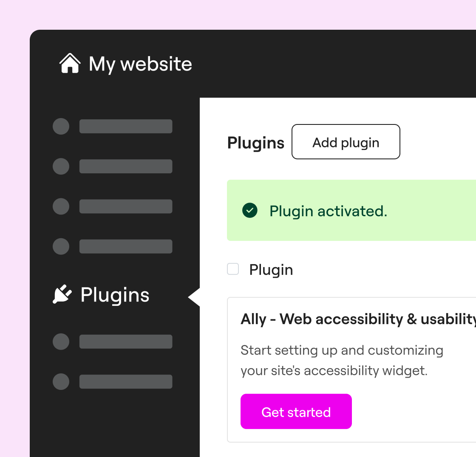Click the green checkmark icon in the notice
Viewport: 476px width, 457px height.
point(250,210)
